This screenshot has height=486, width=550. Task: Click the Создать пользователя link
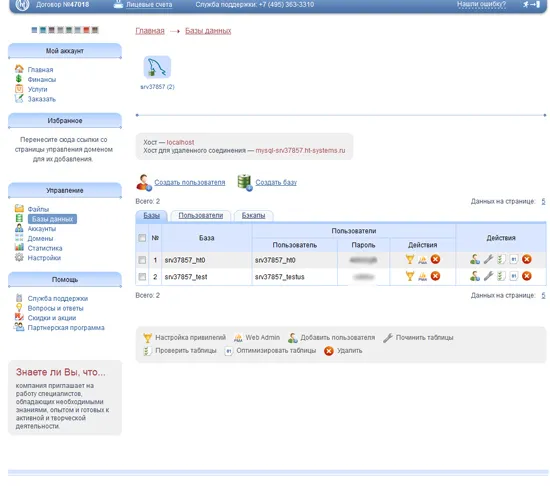190,182
